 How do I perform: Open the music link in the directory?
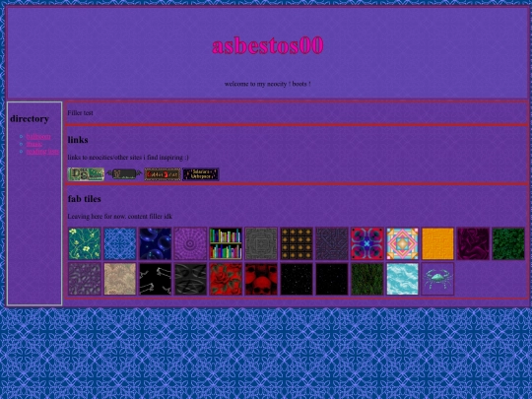coord(34,144)
